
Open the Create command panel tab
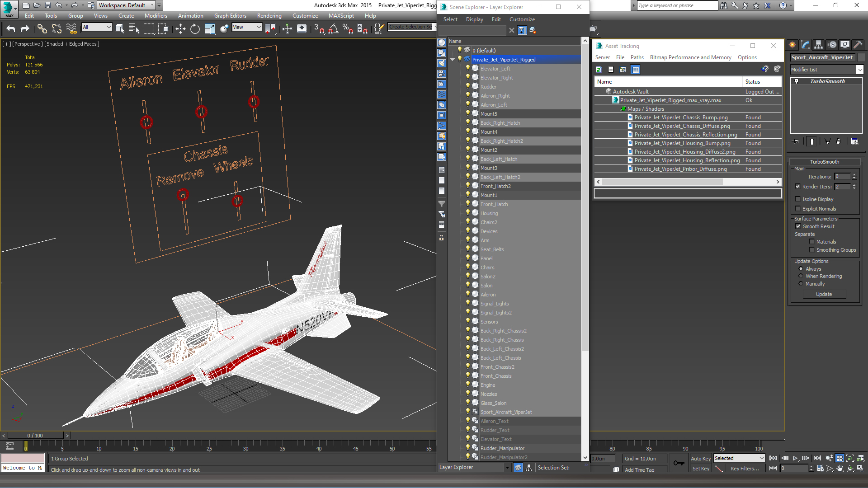(x=793, y=45)
